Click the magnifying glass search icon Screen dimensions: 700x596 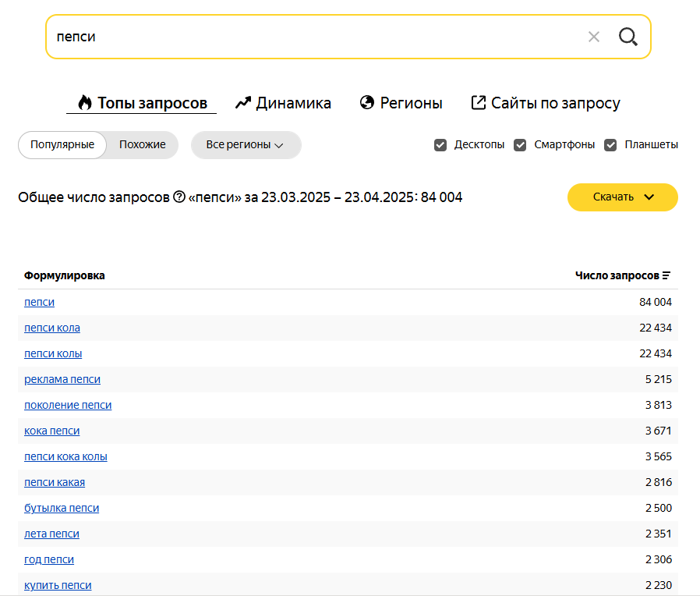(x=628, y=37)
